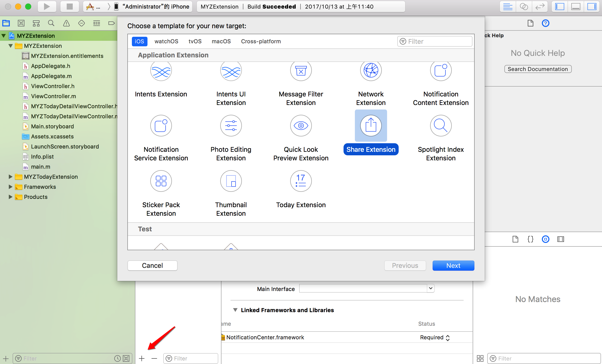Open the Main Interface dropdown
This screenshot has height=364, width=602.
(x=431, y=288)
